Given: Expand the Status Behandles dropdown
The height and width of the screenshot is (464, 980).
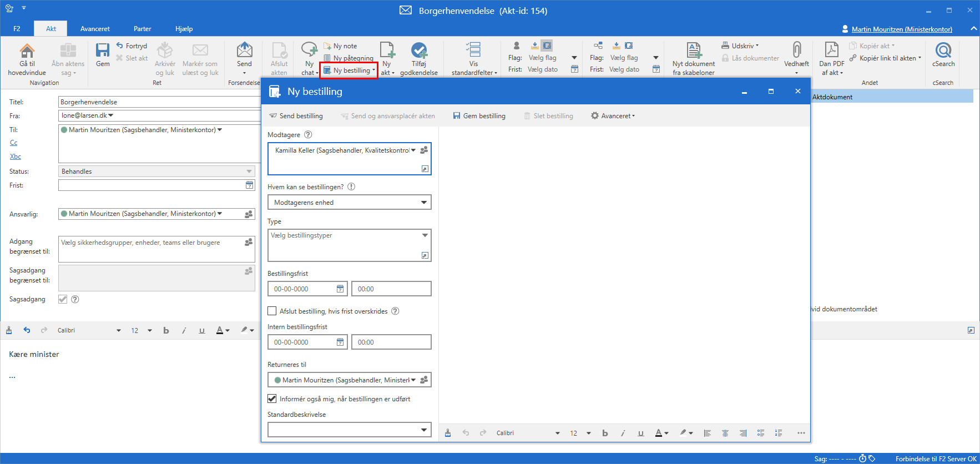Looking at the screenshot, I should (249, 172).
